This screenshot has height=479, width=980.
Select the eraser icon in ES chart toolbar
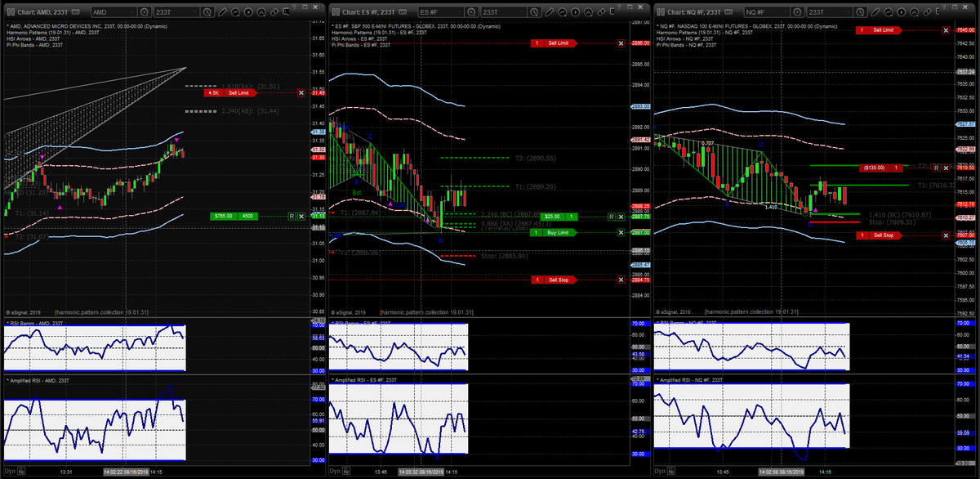click(x=601, y=12)
